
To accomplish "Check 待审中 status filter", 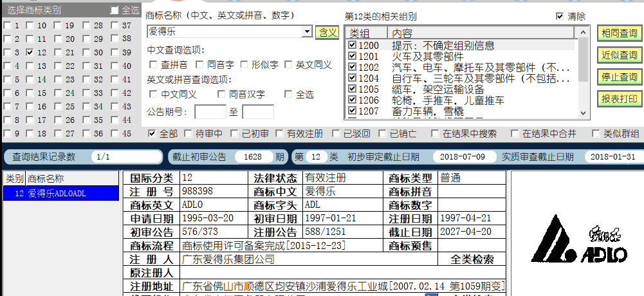I will (x=188, y=133).
